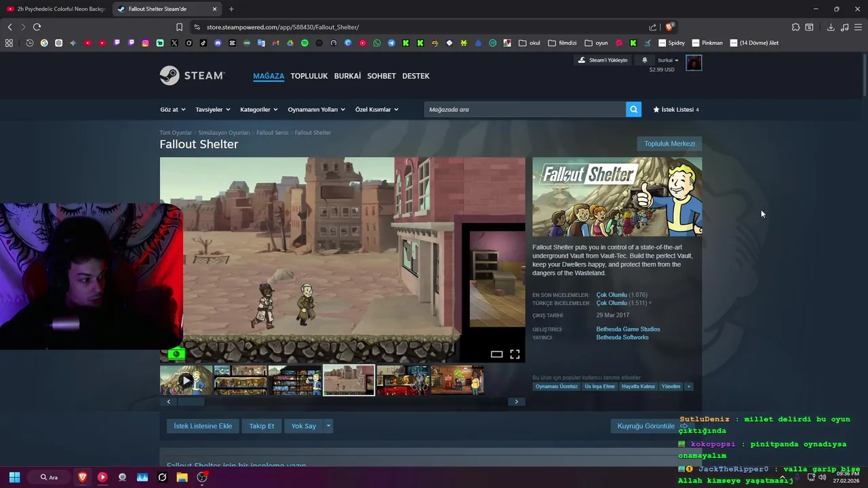Image resolution: width=868 pixels, height=488 pixels.
Task: Close the Fallout Shelter browser tab
Action: point(215,9)
